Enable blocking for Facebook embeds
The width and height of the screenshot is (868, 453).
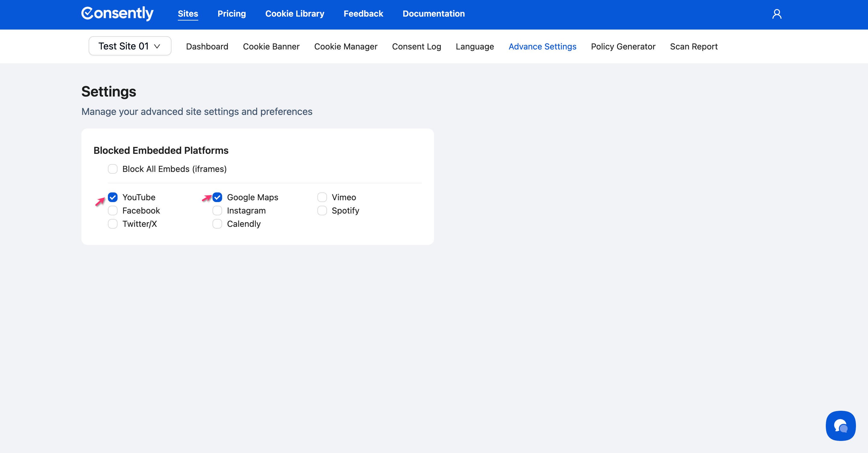(112, 211)
